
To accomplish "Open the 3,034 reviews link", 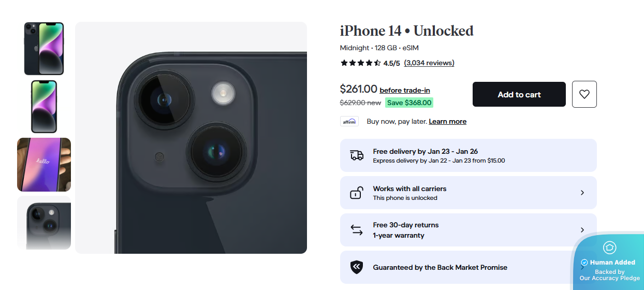I will 429,63.
